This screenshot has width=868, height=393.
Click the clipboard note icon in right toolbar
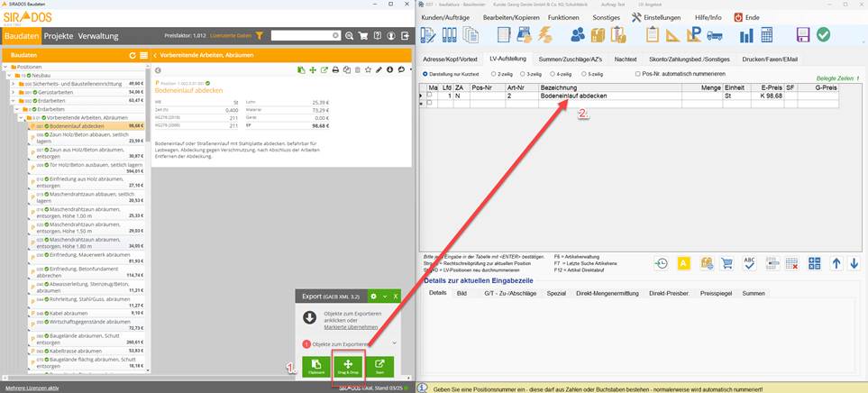click(652, 35)
